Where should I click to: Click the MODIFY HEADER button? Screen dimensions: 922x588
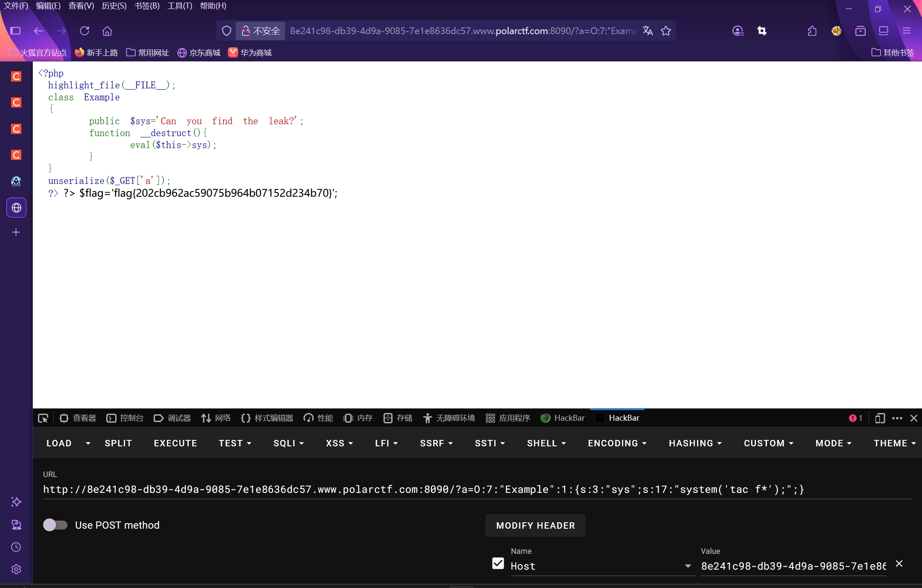pyautogui.click(x=535, y=526)
